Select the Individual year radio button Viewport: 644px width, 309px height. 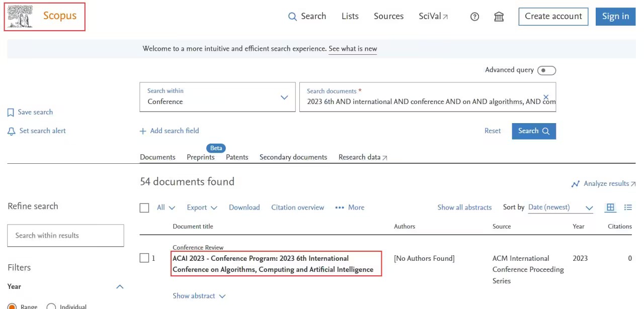(51, 306)
